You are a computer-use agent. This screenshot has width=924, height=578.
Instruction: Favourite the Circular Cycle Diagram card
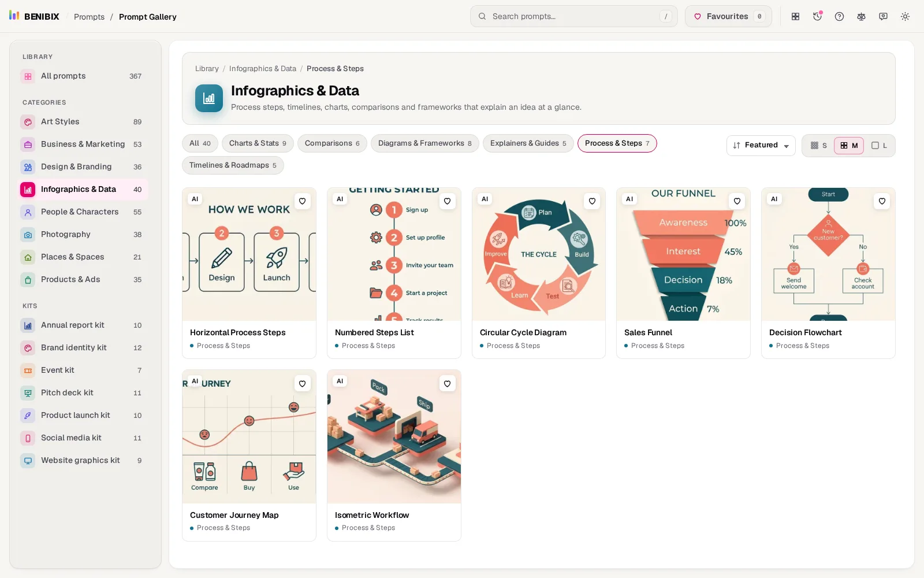592,201
